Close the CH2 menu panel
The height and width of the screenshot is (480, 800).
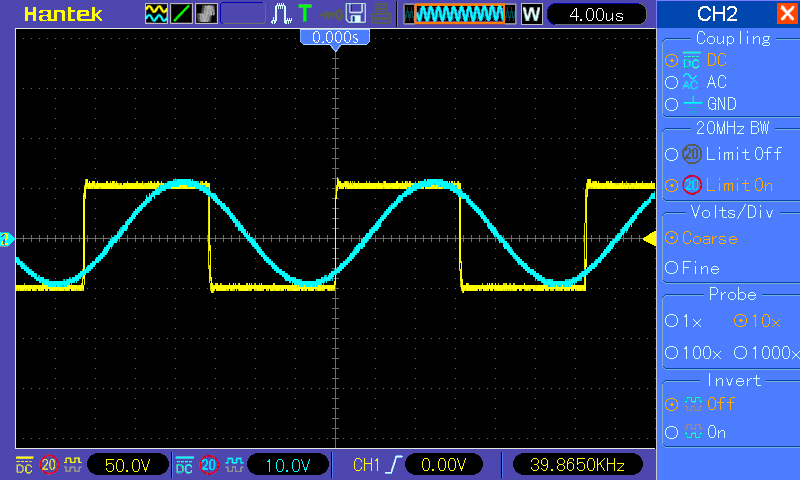pos(786,14)
